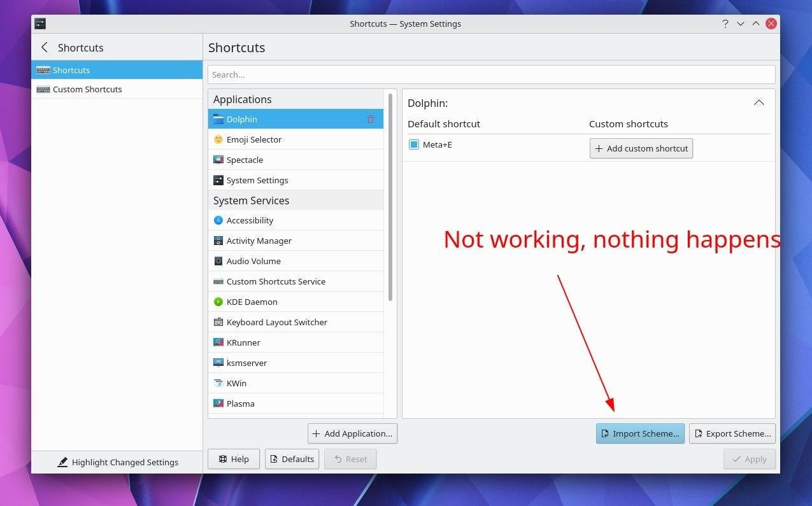Open Custom Shortcuts sidebar page

click(x=117, y=89)
